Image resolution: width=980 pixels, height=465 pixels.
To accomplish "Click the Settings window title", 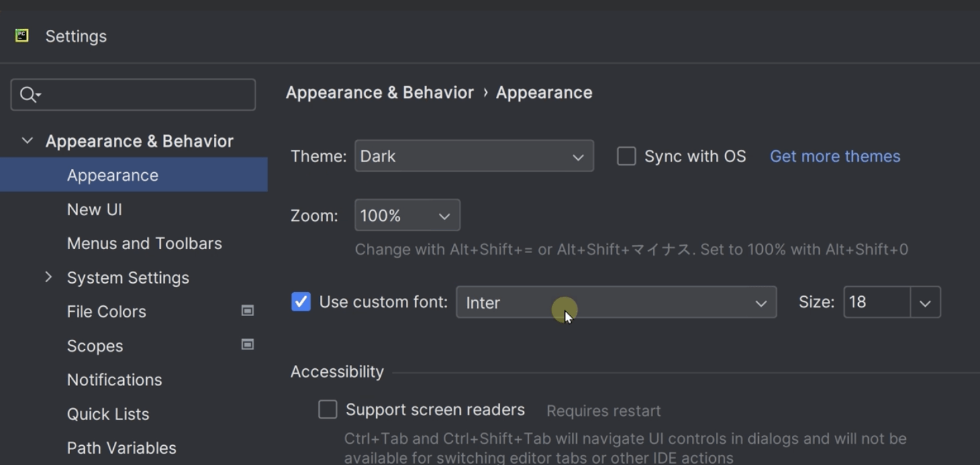I will [x=75, y=36].
